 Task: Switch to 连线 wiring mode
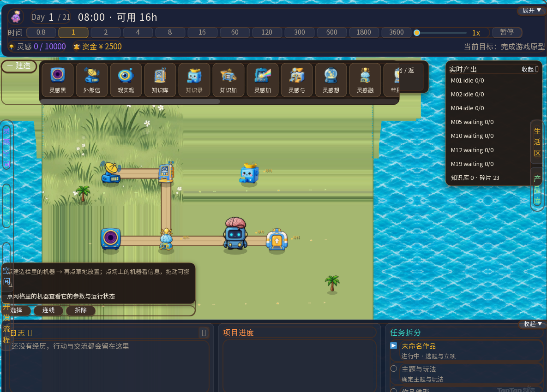[x=48, y=310]
